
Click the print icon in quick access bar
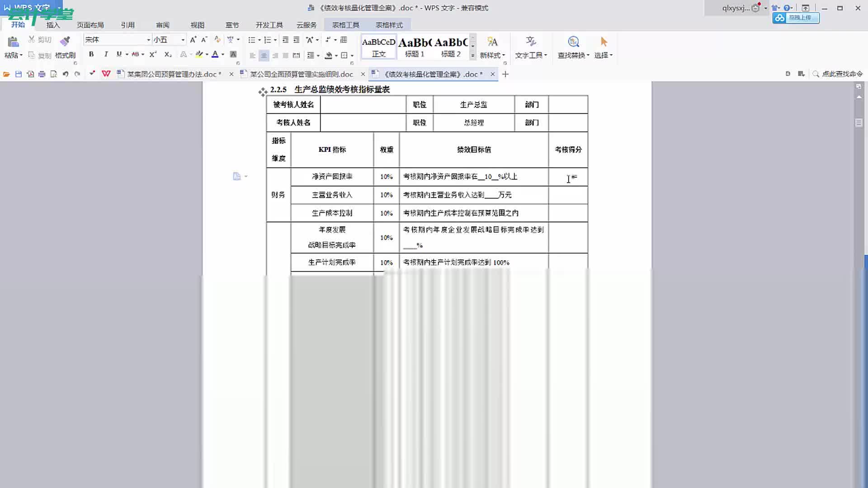coord(42,74)
